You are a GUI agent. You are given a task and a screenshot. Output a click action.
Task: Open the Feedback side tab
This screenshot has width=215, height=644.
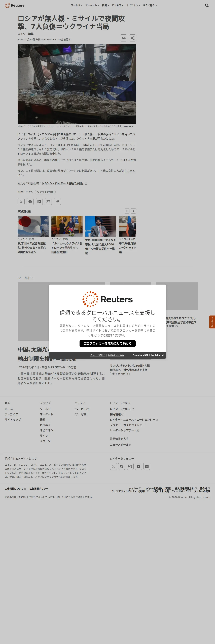[x=212, y=322]
